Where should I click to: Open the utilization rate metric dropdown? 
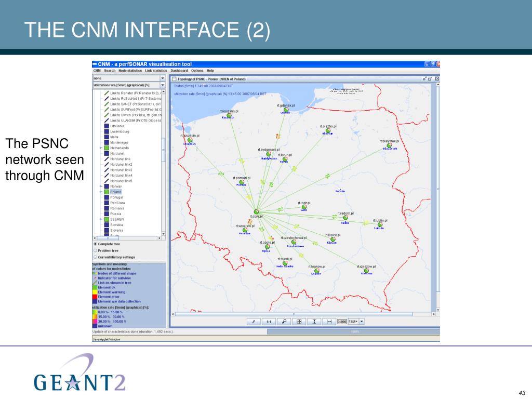[x=129, y=85]
